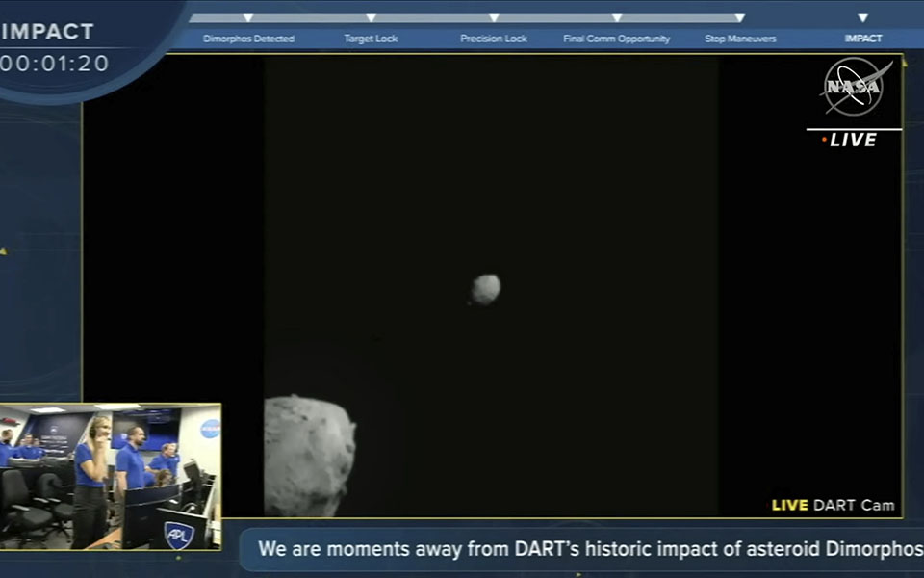Click the news ticker about DART's historic impact
Screen dimensions: 924x578
pyautogui.click(x=589, y=550)
